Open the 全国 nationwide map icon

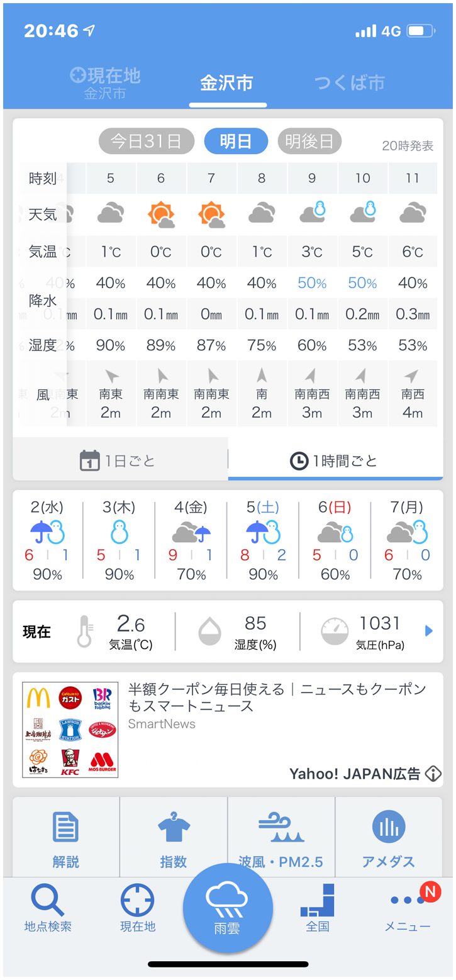coord(317,902)
